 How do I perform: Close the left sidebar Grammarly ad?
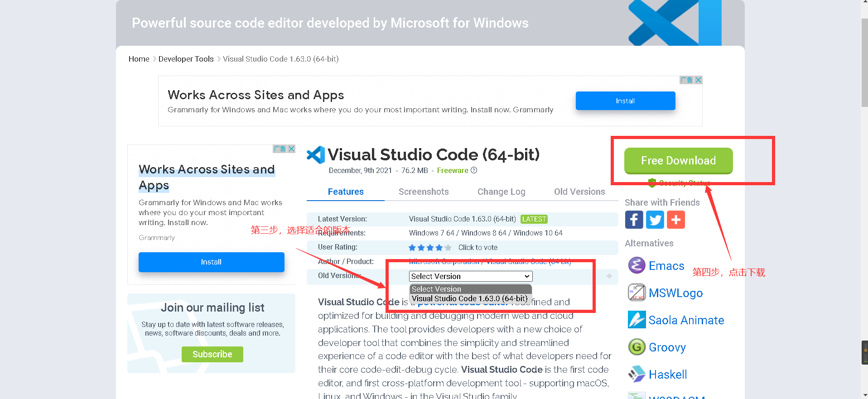(x=291, y=149)
